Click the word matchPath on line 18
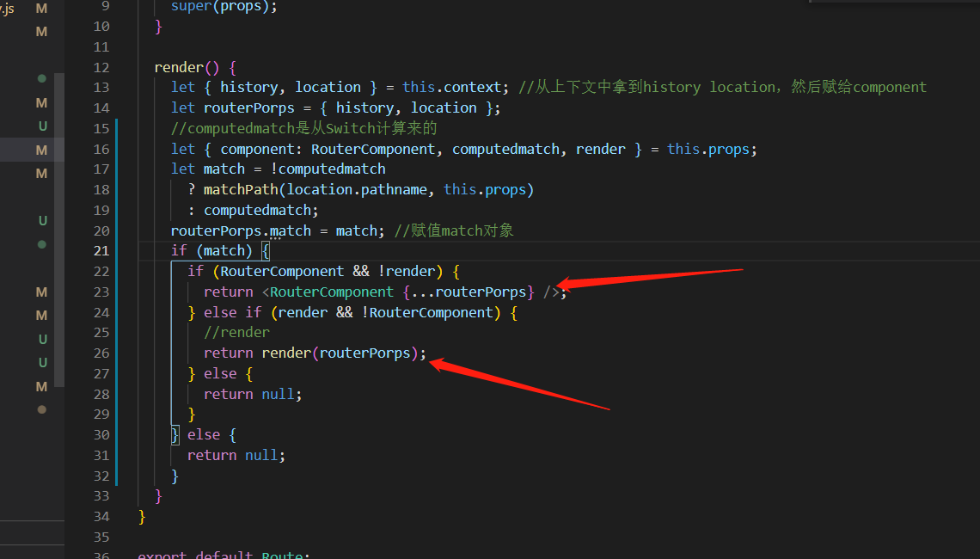980x559 pixels. (x=241, y=188)
